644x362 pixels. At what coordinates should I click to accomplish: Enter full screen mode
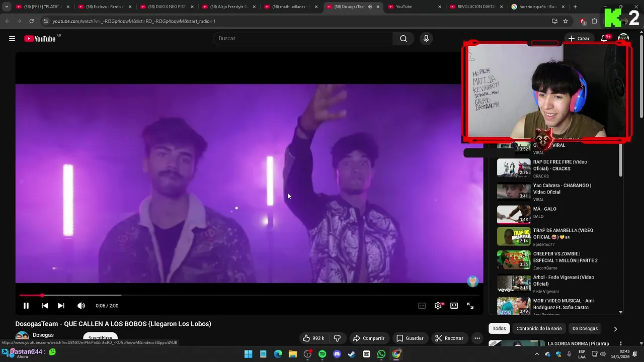[x=470, y=306]
